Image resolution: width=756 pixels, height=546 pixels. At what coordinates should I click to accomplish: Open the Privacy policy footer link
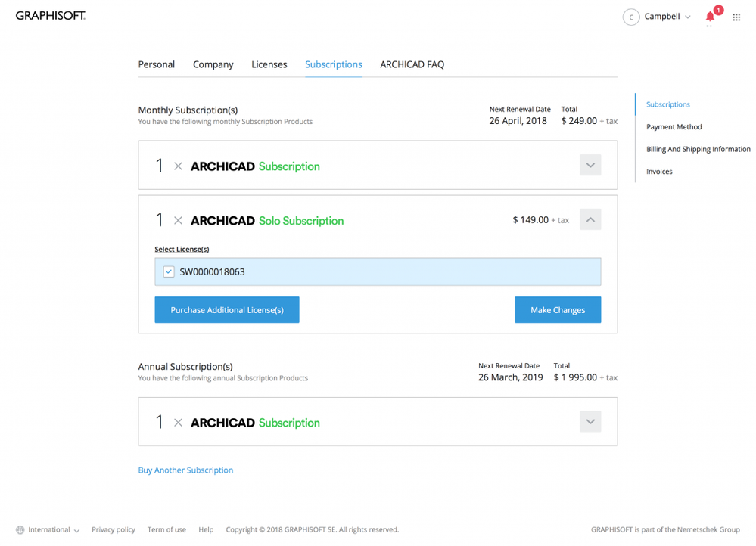pos(114,530)
